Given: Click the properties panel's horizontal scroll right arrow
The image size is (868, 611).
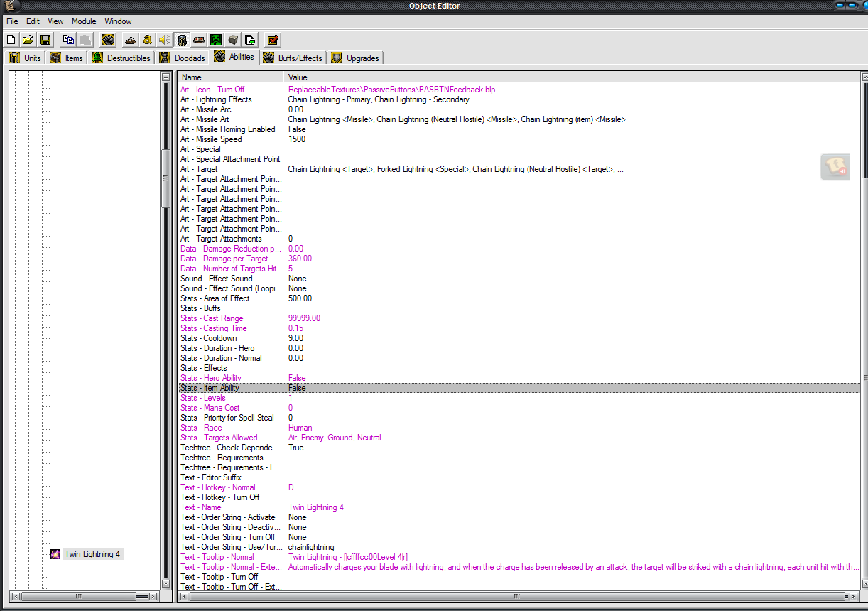Looking at the screenshot, I should (852, 596).
